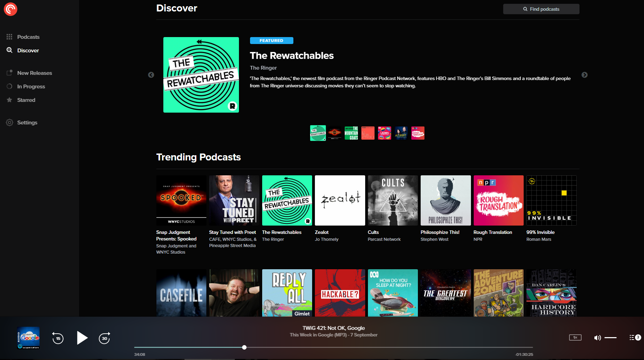The image size is (644, 360).
Task: Go to next featured podcast arrow
Action: pyautogui.click(x=584, y=75)
